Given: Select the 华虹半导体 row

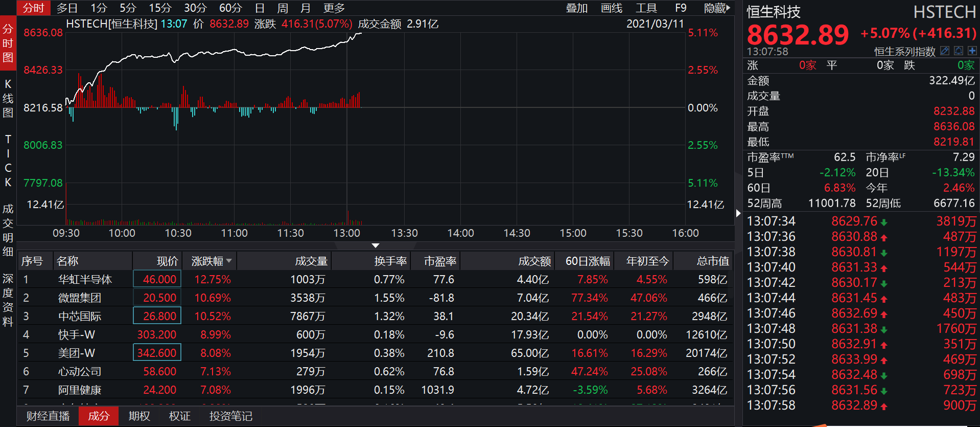Looking at the screenshot, I should (376, 280).
